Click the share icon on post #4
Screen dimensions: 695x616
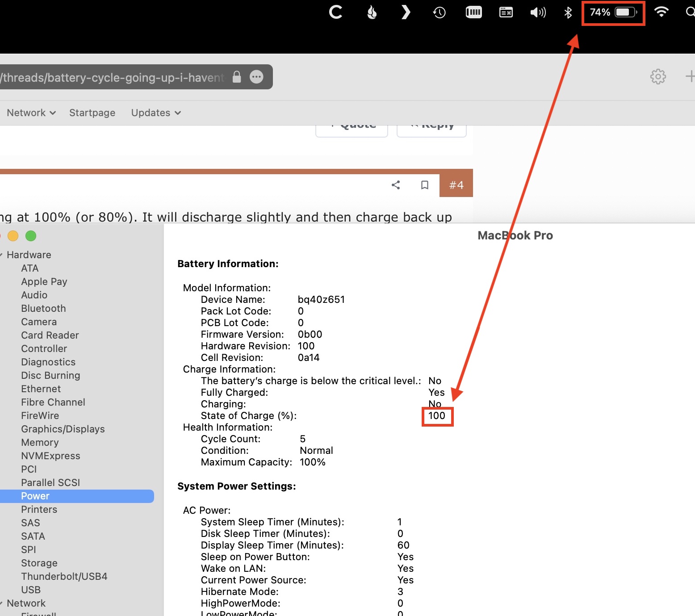(396, 185)
